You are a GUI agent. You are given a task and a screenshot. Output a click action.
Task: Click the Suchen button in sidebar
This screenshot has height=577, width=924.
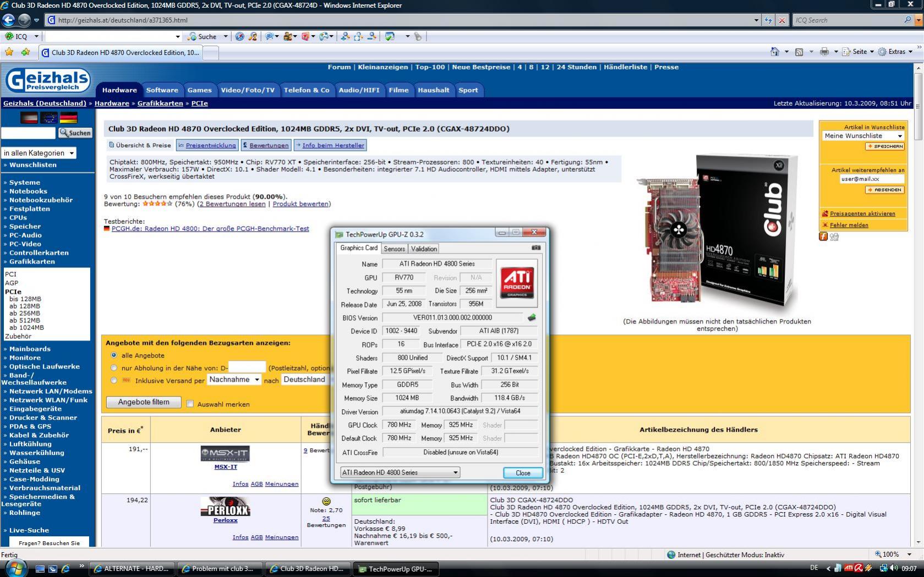click(75, 133)
